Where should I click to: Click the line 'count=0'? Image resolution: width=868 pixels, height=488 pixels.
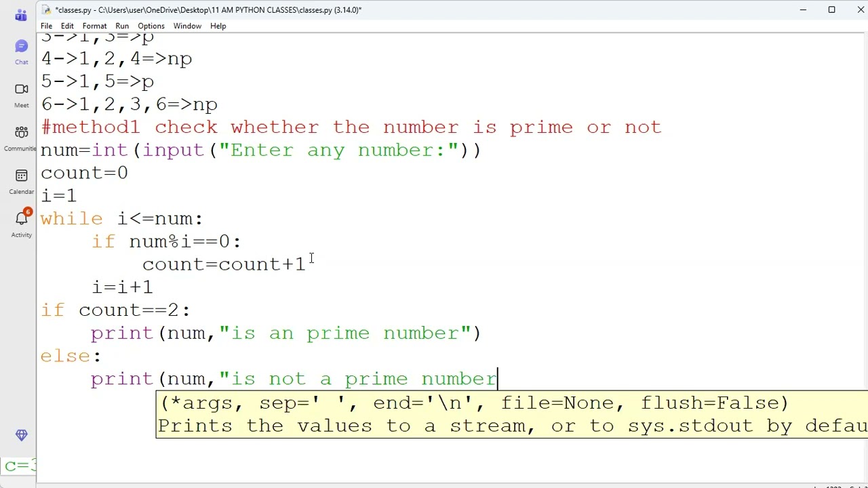(84, 173)
